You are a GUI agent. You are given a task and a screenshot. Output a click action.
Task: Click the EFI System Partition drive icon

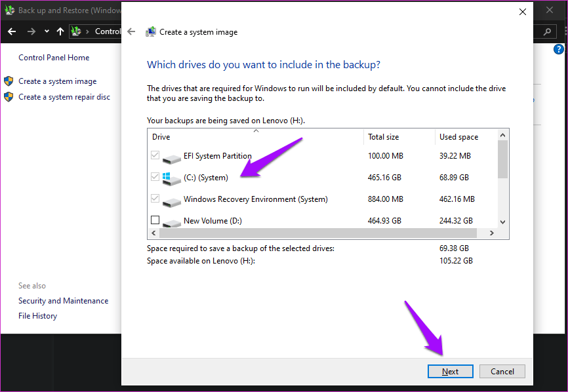(x=171, y=157)
